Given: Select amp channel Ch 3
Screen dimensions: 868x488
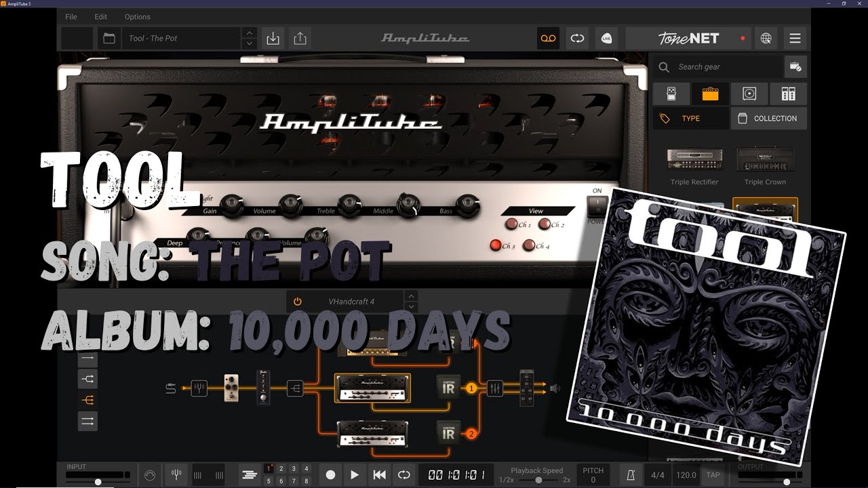Looking at the screenshot, I should click(x=496, y=245).
